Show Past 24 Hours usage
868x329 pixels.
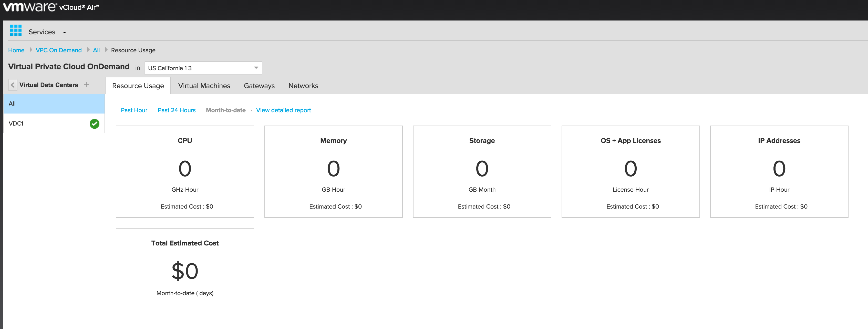click(x=176, y=110)
